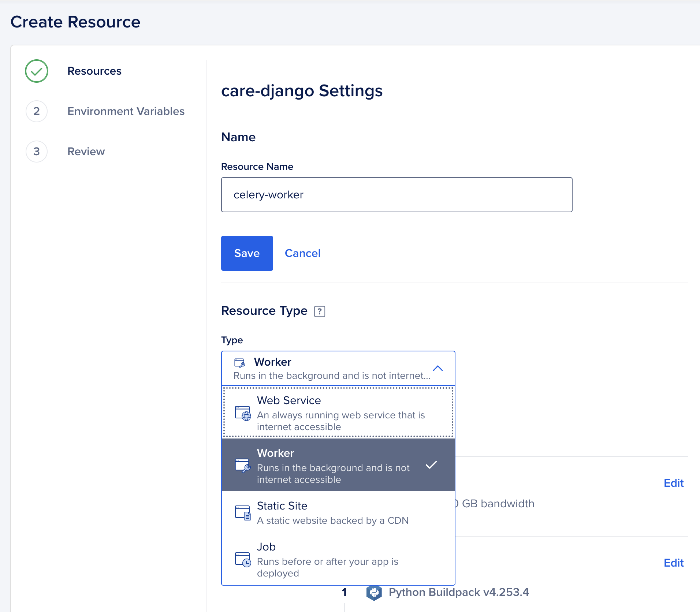
Task: Click the Worker icon in selected dropdown header
Action: tap(239, 363)
